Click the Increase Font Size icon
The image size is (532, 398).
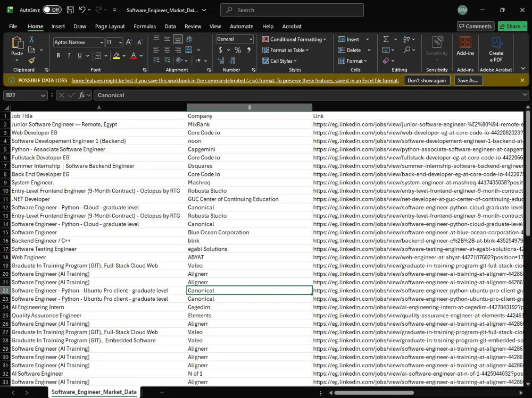point(129,43)
